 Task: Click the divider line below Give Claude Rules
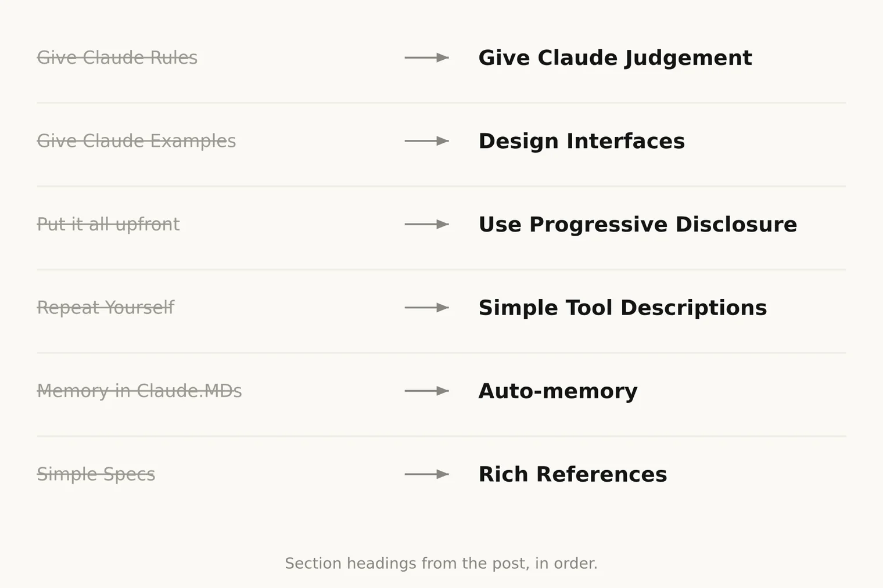pyautogui.click(x=441, y=103)
